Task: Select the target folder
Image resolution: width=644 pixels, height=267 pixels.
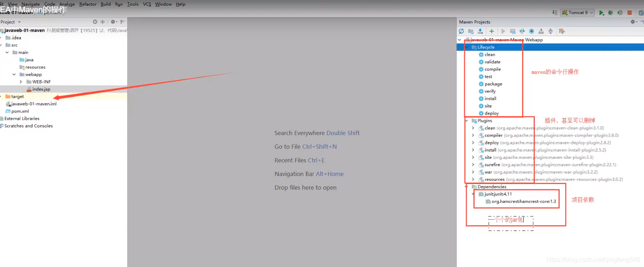Action: click(x=14, y=97)
